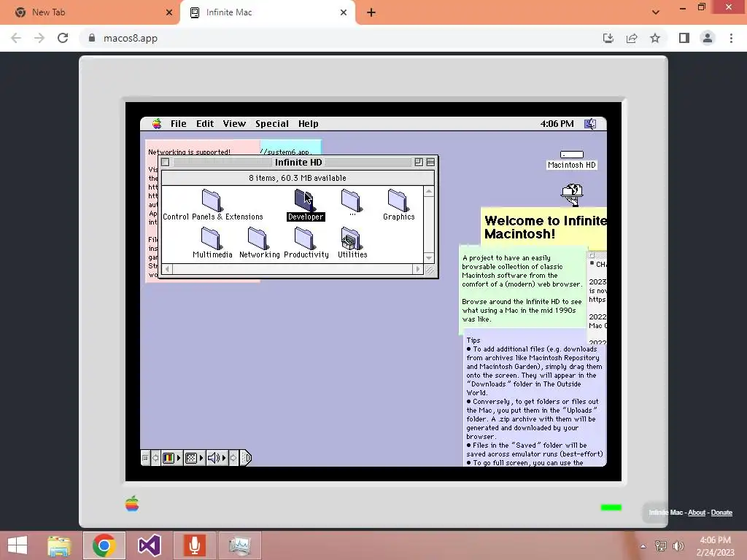Open the tab search chevron

(x=656, y=12)
